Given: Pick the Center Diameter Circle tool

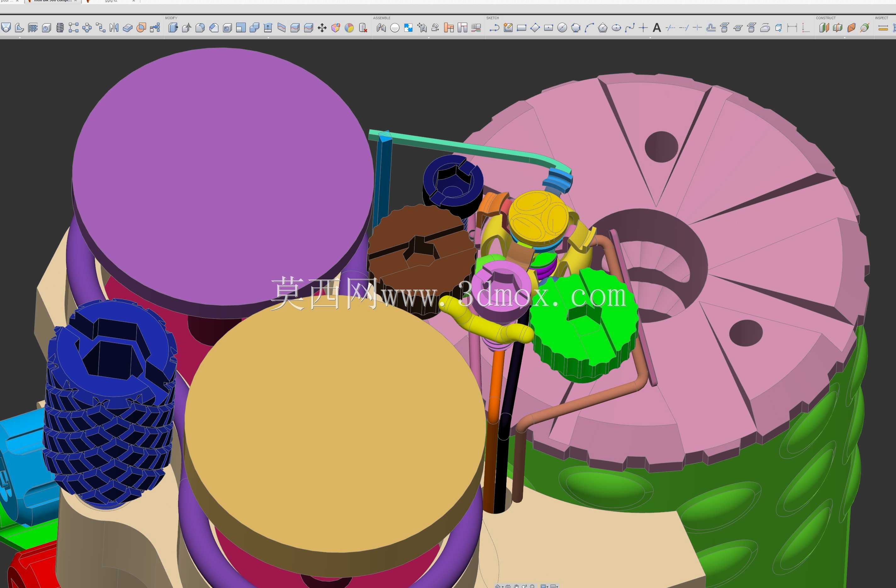Looking at the screenshot, I should tap(562, 27).
